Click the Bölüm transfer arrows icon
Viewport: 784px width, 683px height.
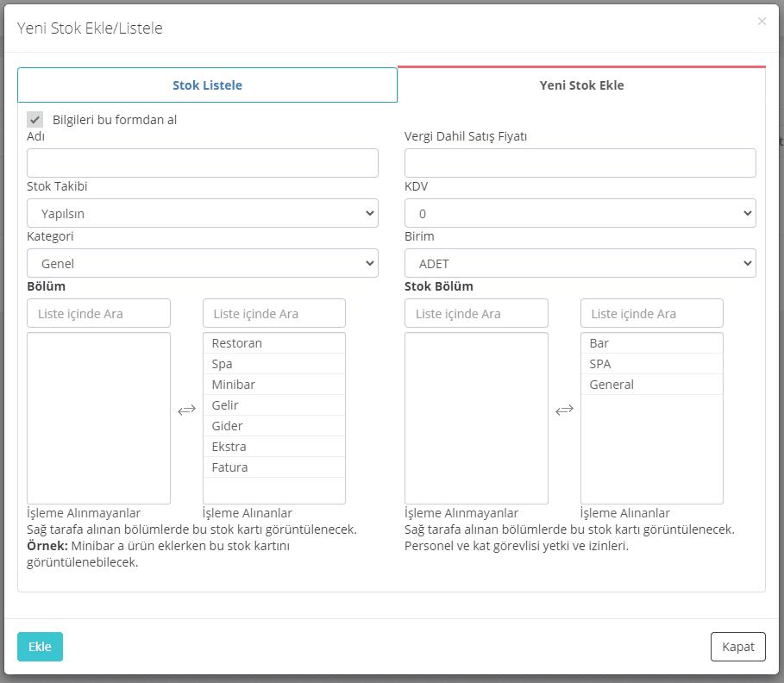pos(186,410)
